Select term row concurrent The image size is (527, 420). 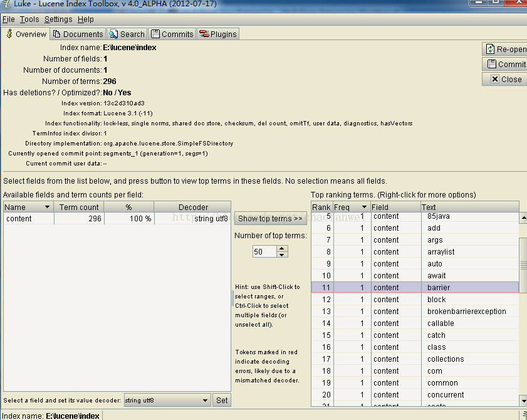(415, 395)
